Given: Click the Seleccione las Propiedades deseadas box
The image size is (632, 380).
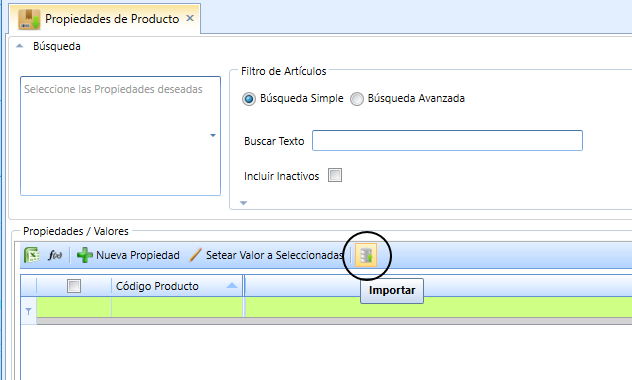Looking at the screenshot, I should (x=121, y=136).
